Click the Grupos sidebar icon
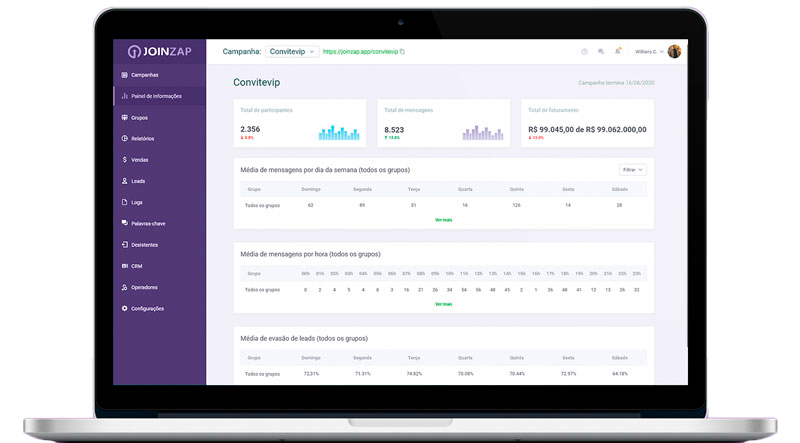 pyautogui.click(x=124, y=117)
